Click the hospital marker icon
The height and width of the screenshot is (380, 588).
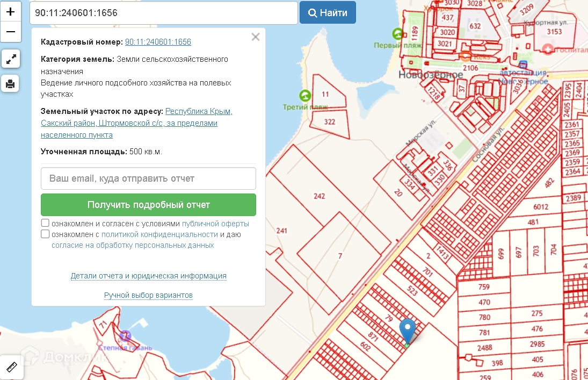click(548, 49)
